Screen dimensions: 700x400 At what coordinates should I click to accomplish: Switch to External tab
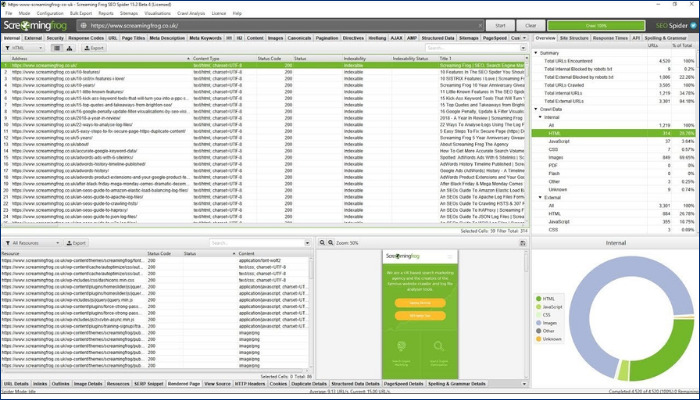coord(33,38)
